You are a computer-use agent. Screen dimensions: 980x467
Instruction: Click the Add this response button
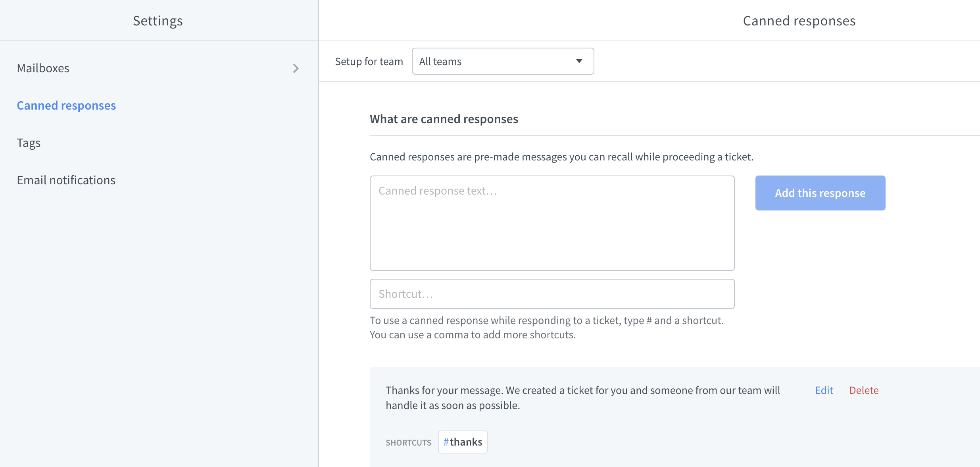click(820, 193)
